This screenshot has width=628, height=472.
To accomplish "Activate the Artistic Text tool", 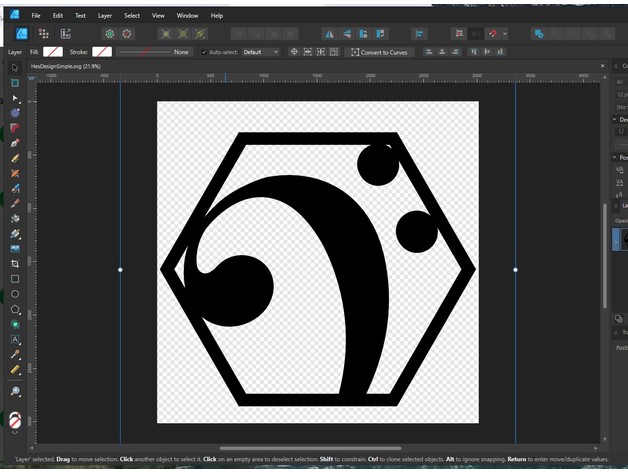I will pyautogui.click(x=15, y=340).
